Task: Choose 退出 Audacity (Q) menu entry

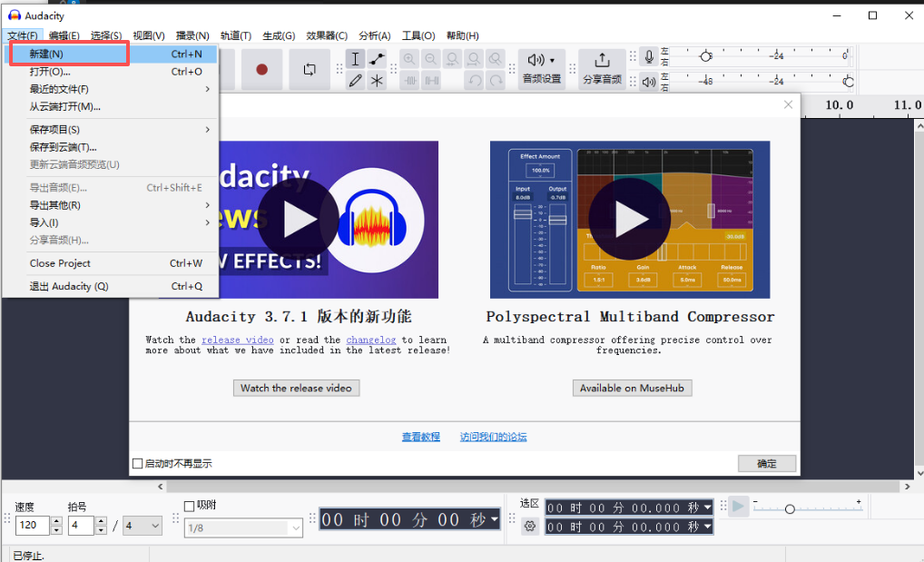Action: coord(111,287)
